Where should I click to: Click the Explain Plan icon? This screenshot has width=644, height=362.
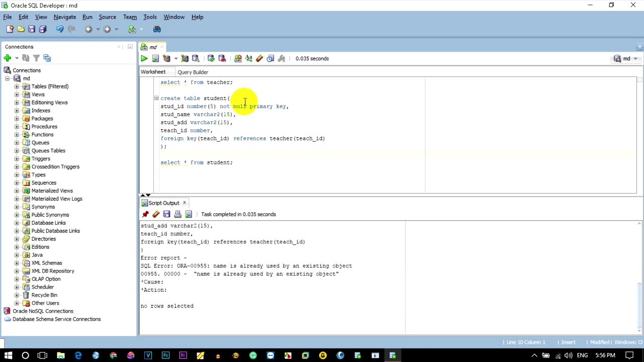click(x=167, y=59)
